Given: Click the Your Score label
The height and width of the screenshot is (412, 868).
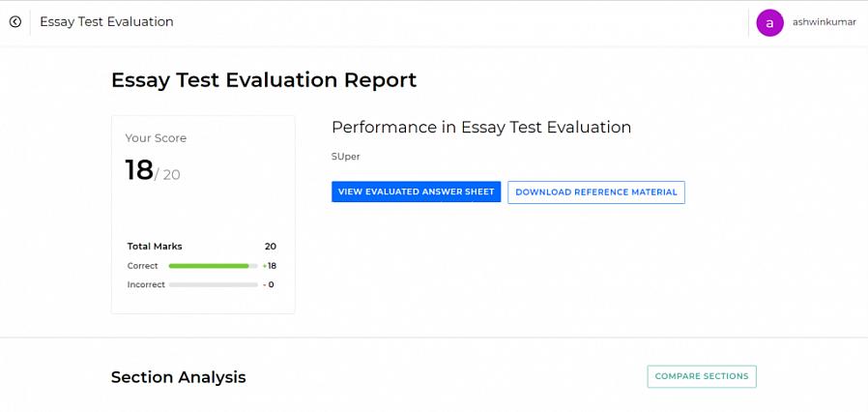Looking at the screenshot, I should pos(156,138).
